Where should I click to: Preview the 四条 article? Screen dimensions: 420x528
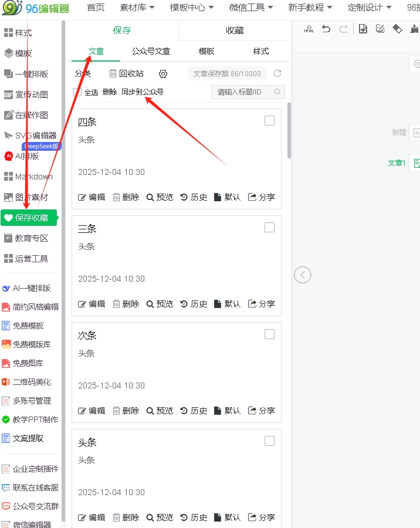[160, 197]
